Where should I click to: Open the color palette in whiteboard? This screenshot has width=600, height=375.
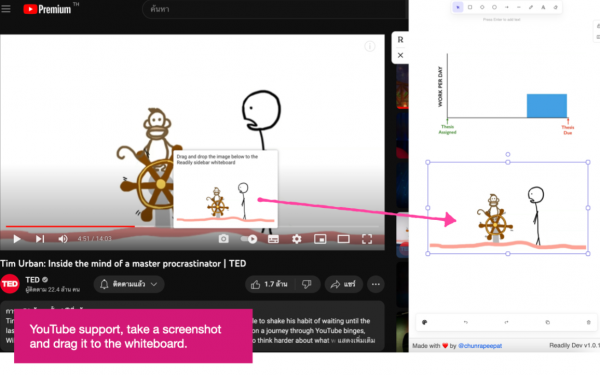pyautogui.click(x=424, y=322)
